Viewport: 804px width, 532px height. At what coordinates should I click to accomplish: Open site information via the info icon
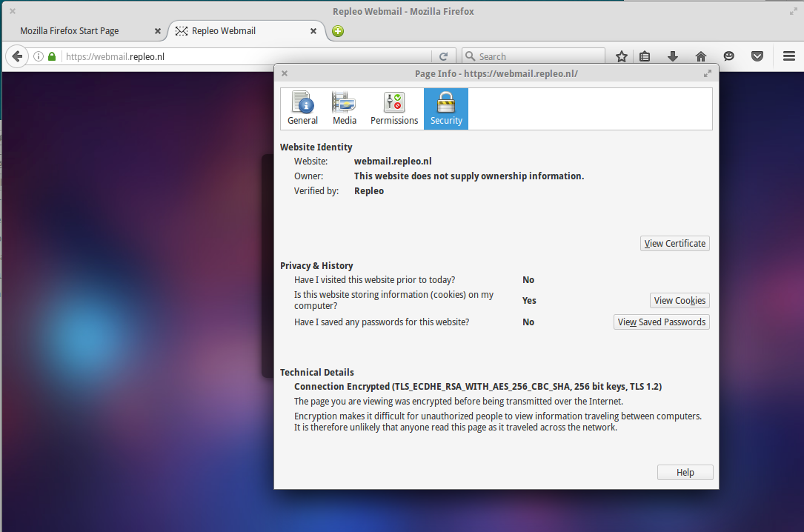[x=39, y=56]
